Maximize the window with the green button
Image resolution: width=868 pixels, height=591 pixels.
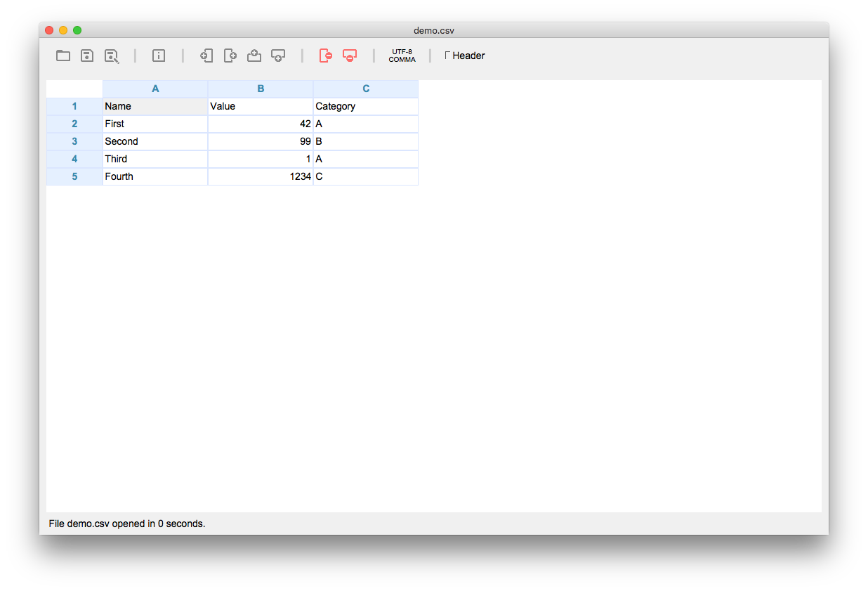click(x=77, y=30)
